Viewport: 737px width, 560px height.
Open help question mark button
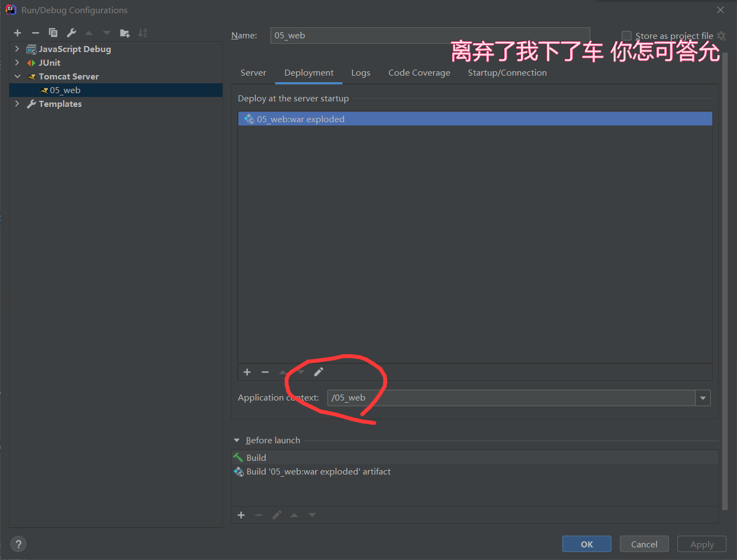18,544
